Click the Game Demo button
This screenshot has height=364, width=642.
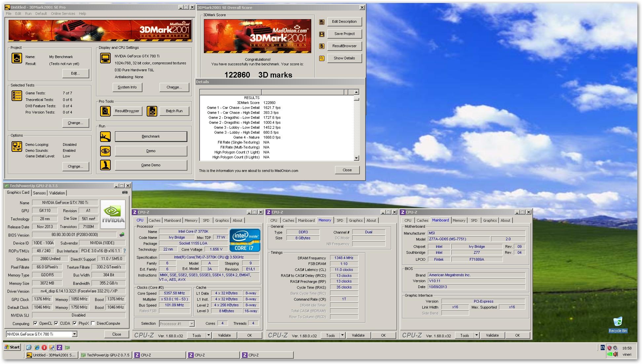point(151,165)
